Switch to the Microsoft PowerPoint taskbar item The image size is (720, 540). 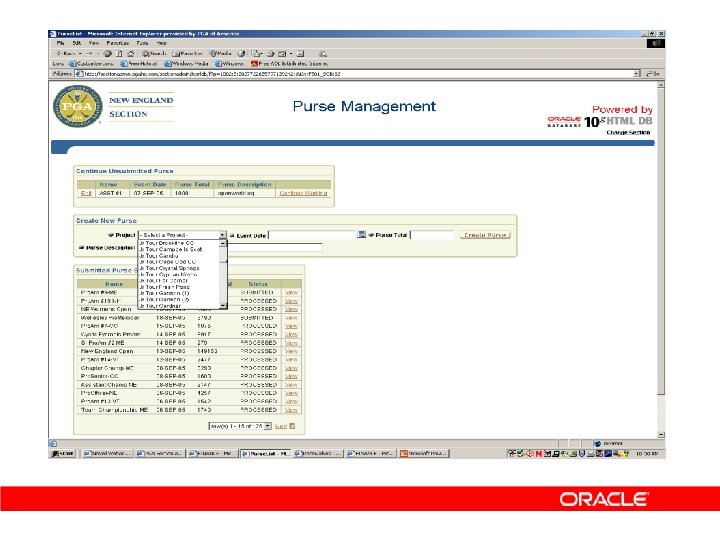pyautogui.click(x=424, y=454)
